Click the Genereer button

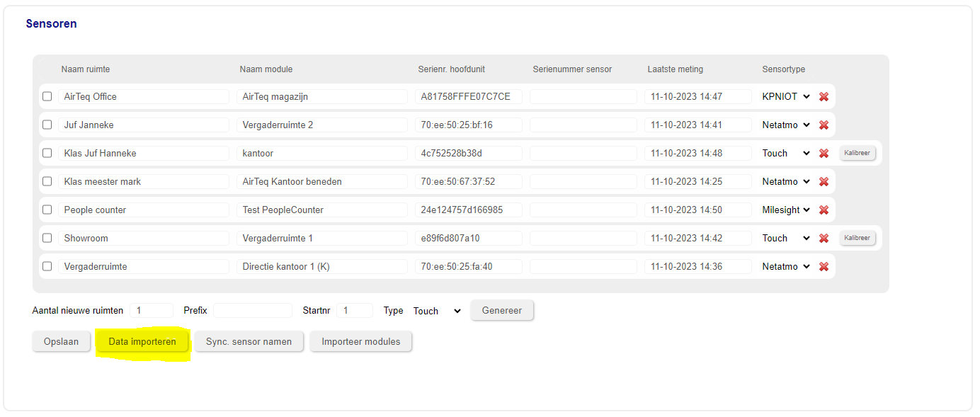coord(502,310)
